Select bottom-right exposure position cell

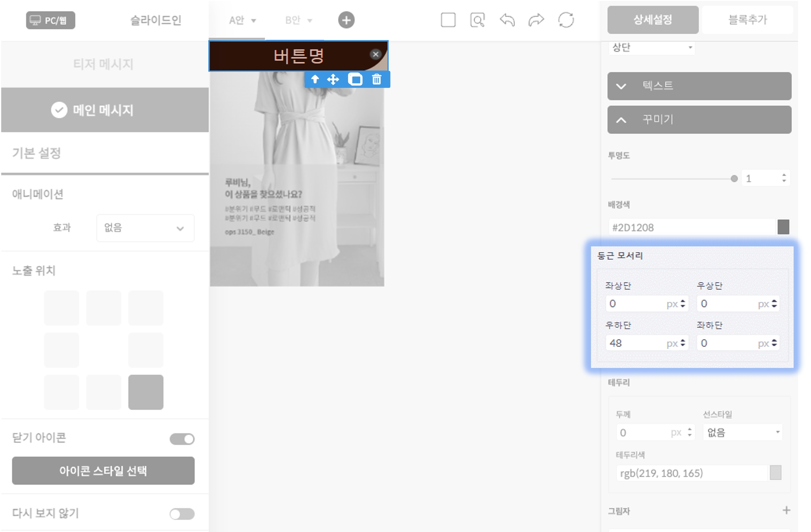[146, 392]
